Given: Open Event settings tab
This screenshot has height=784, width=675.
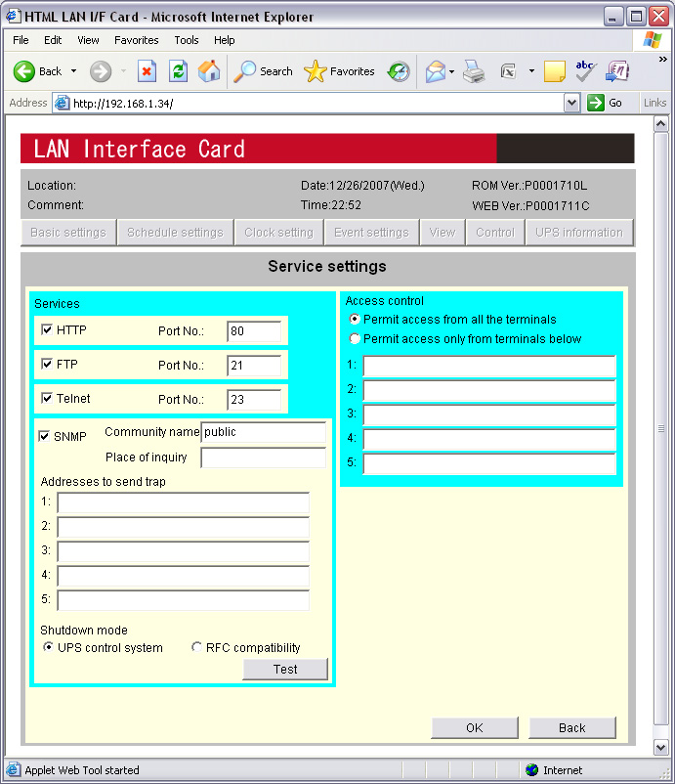Looking at the screenshot, I should tap(372, 233).
